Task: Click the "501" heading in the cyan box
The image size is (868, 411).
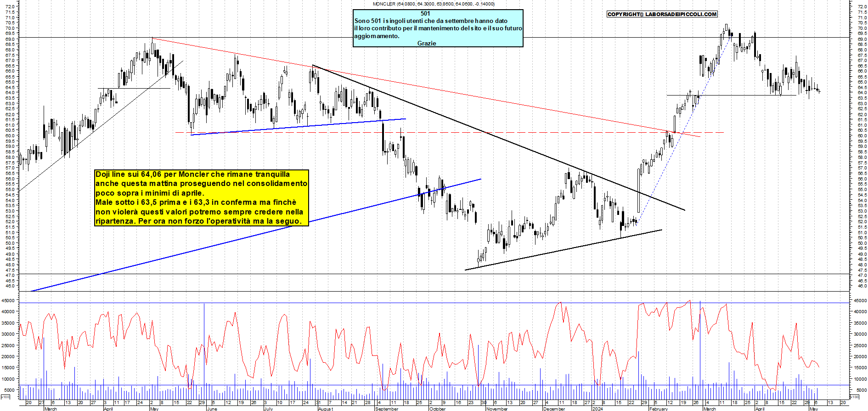Action: point(425,13)
